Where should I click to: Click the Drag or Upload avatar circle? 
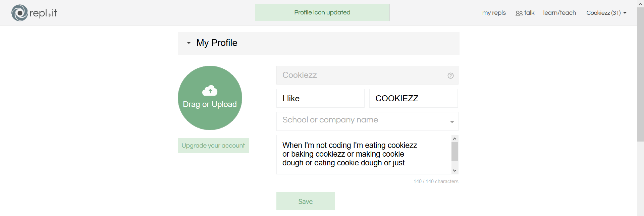pyautogui.click(x=210, y=98)
